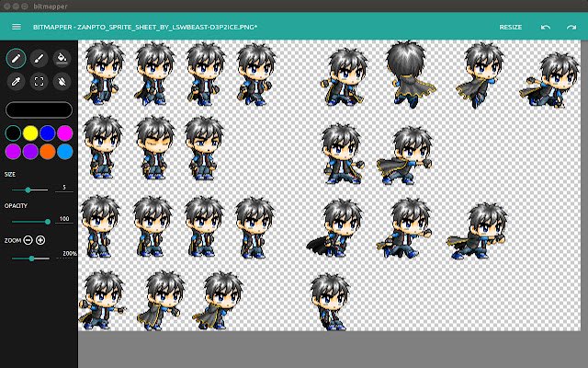Select the Eraser tool with slashed icon

(x=62, y=82)
